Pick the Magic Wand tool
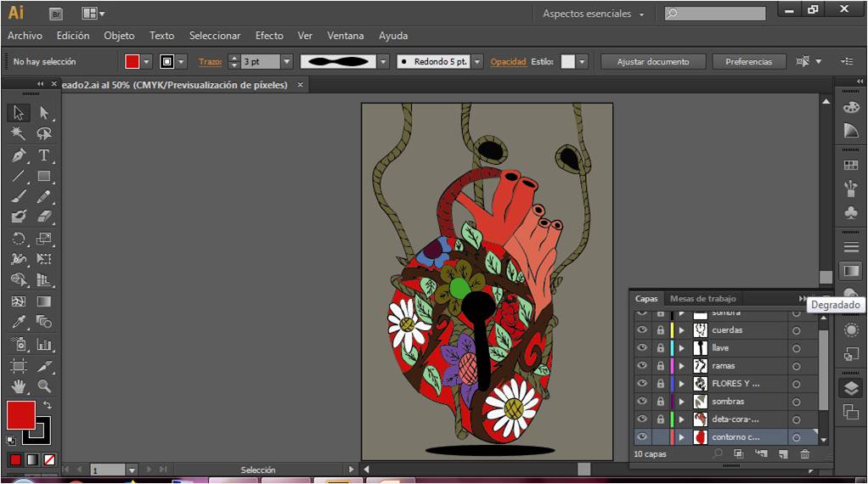868x484 pixels. (x=19, y=134)
